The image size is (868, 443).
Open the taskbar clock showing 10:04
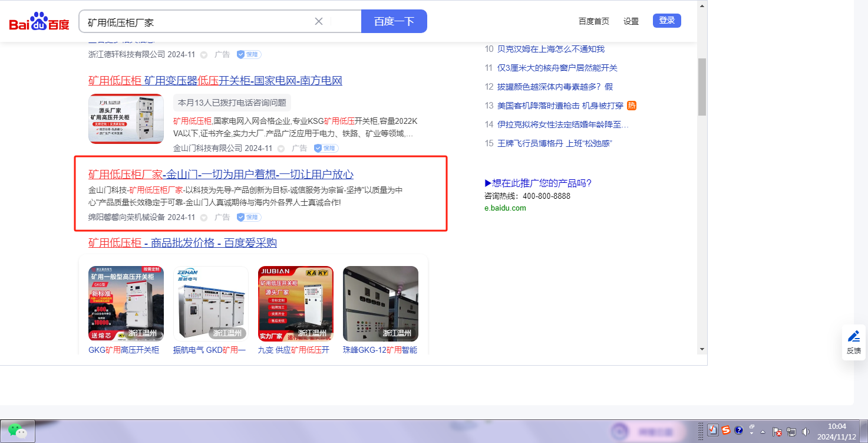click(837, 431)
